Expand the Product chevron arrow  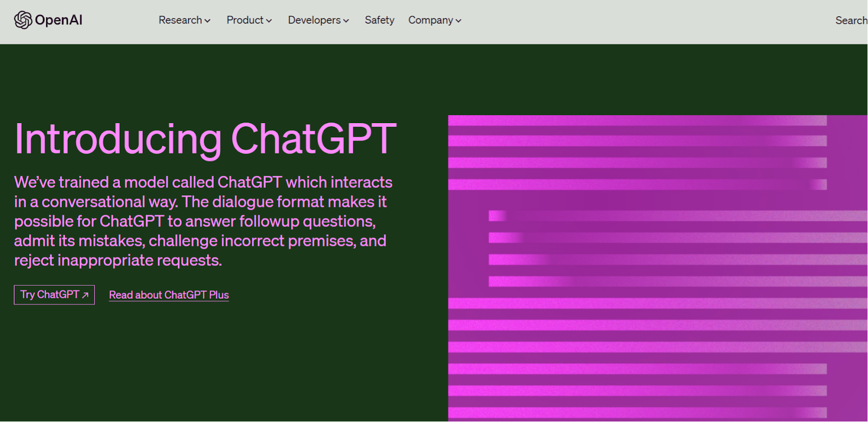pyautogui.click(x=269, y=21)
